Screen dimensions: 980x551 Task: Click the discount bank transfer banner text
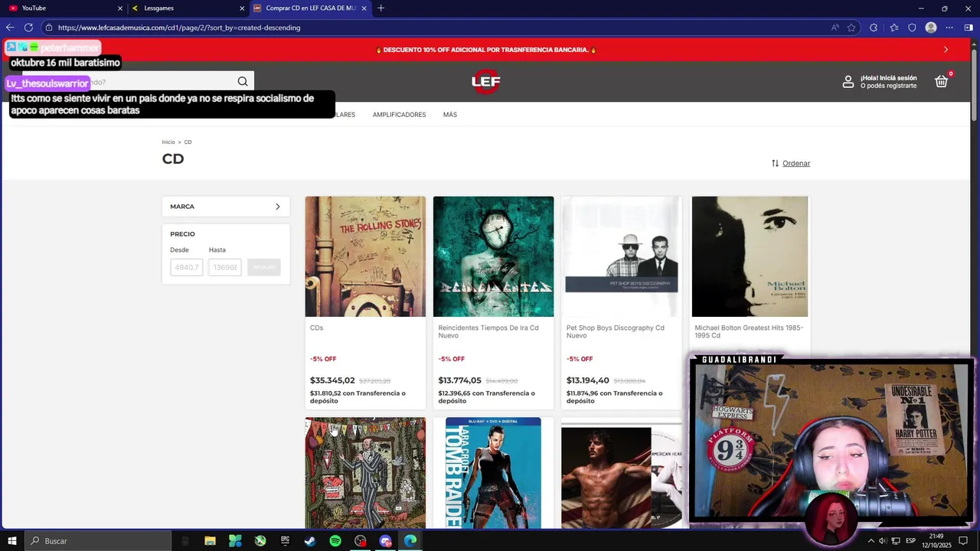coord(485,50)
